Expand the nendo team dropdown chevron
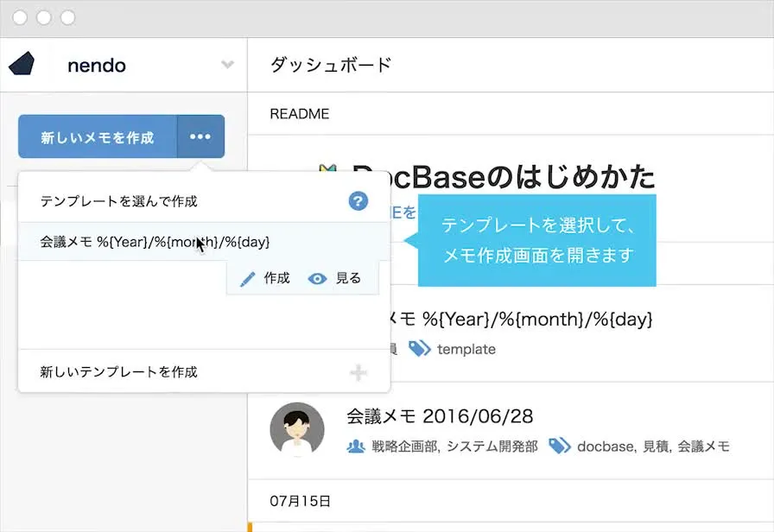 [227, 65]
